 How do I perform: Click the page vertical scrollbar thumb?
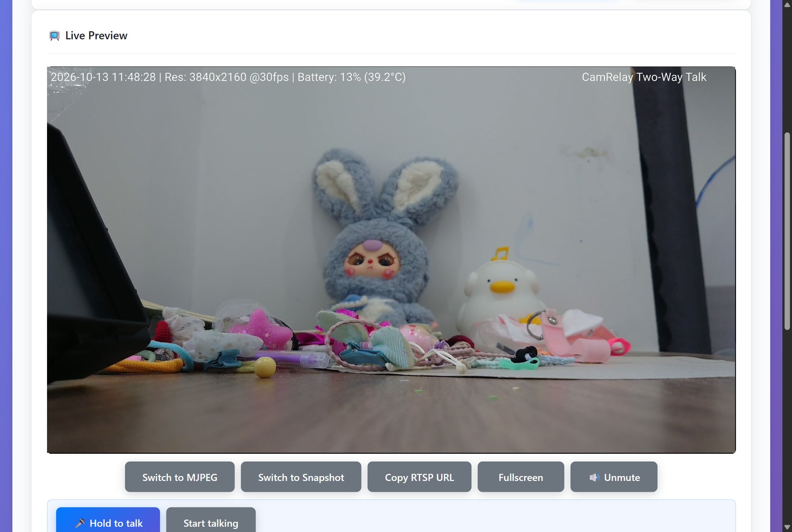coord(787,231)
